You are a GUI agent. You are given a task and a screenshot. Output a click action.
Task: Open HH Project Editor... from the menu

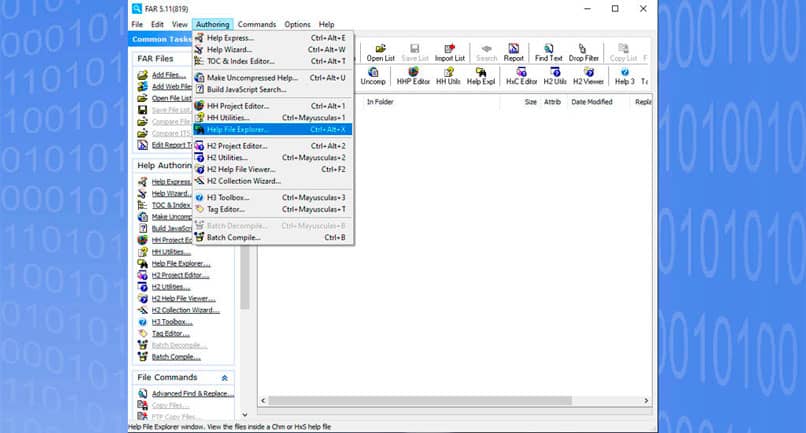tap(272, 106)
